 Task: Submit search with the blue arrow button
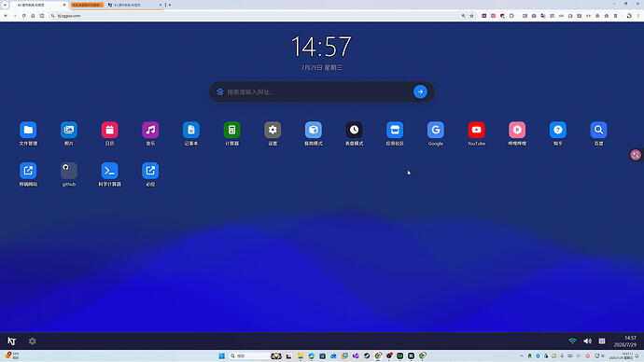[420, 92]
